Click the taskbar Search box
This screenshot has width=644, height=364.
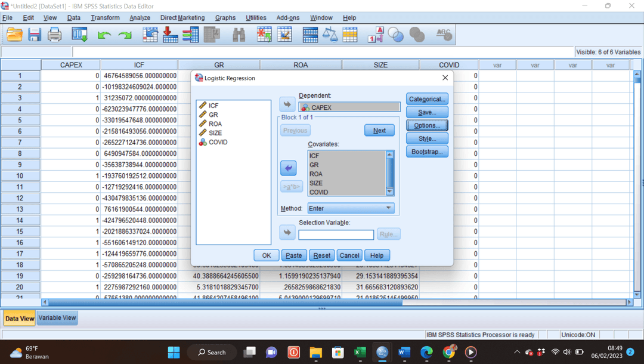[212, 352]
